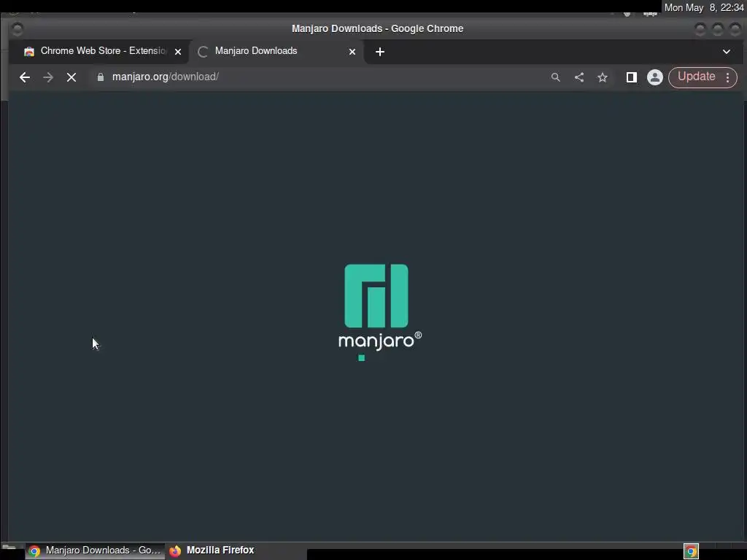This screenshot has width=747, height=560.
Task: View site information via the padlock icon
Action: pyautogui.click(x=101, y=77)
